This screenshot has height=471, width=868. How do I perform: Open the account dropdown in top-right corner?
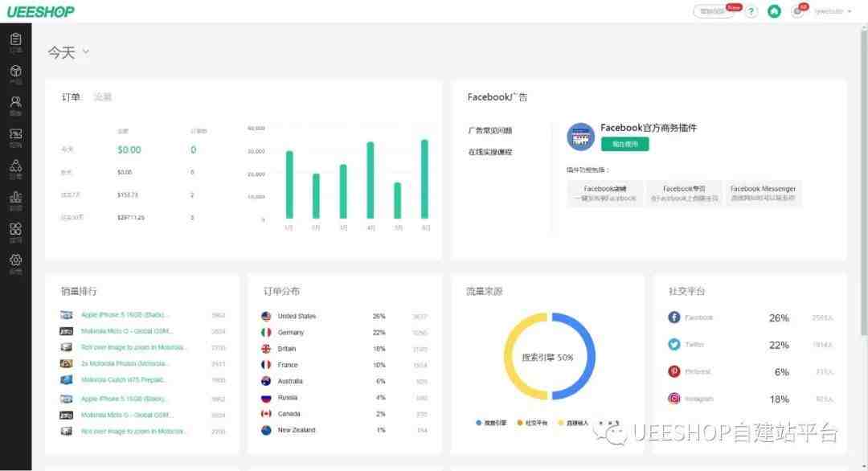tap(833, 11)
